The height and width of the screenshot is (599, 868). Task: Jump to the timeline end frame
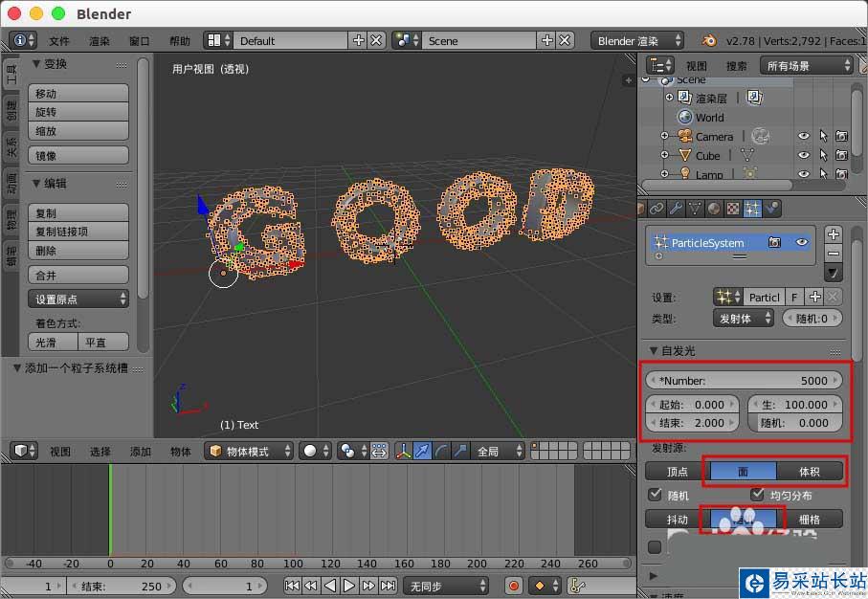388,586
